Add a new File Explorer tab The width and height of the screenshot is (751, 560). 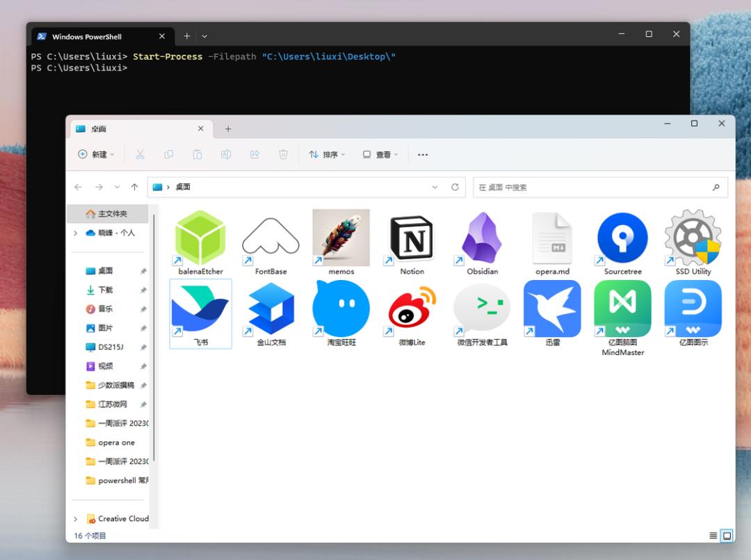tap(228, 129)
